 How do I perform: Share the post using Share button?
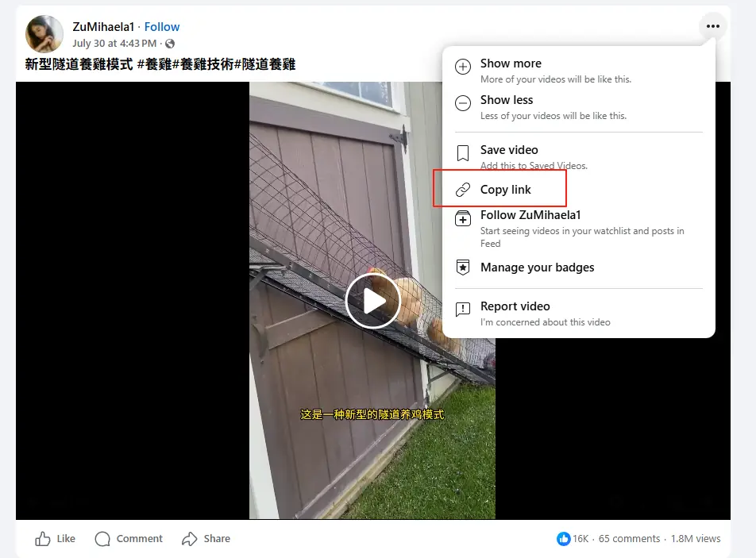pyautogui.click(x=206, y=539)
